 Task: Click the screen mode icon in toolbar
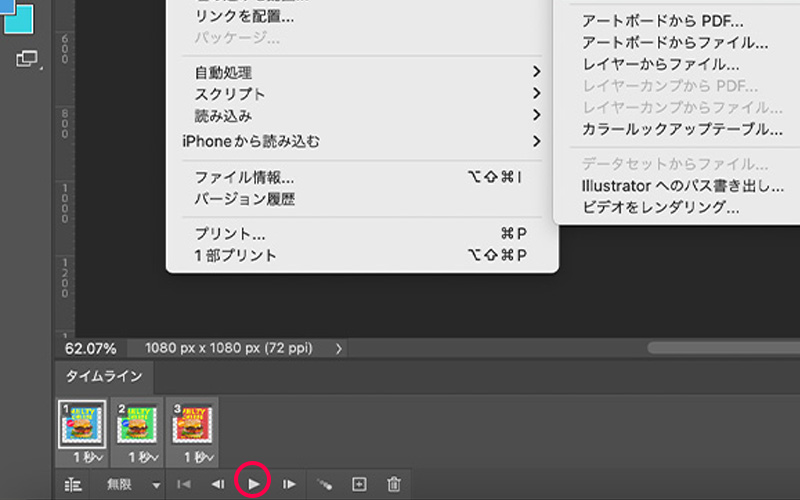click(x=27, y=59)
